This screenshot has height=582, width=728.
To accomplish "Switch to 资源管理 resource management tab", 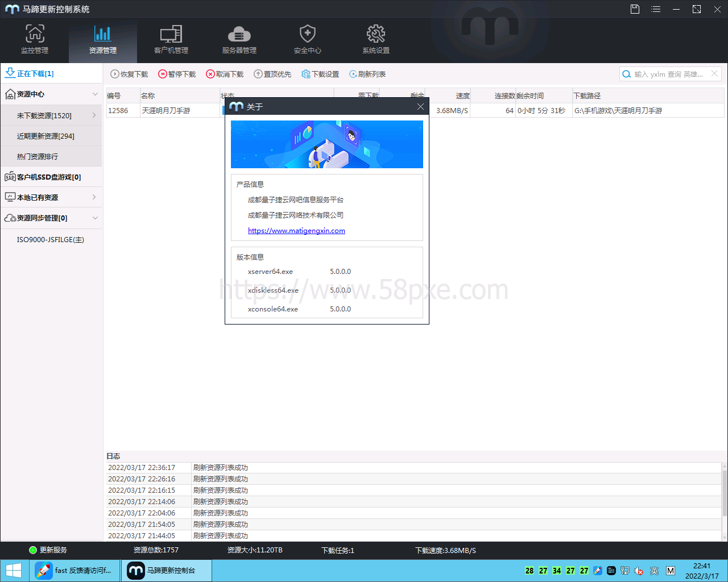I will point(103,40).
